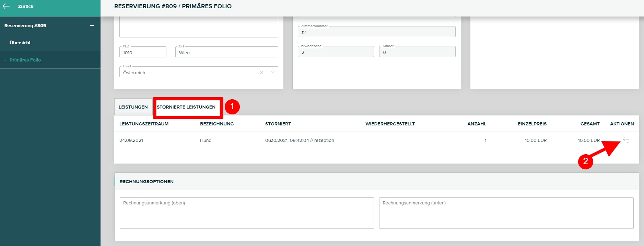
Task: Click the Ort field containing Wien
Action: (x=226, y=53)
